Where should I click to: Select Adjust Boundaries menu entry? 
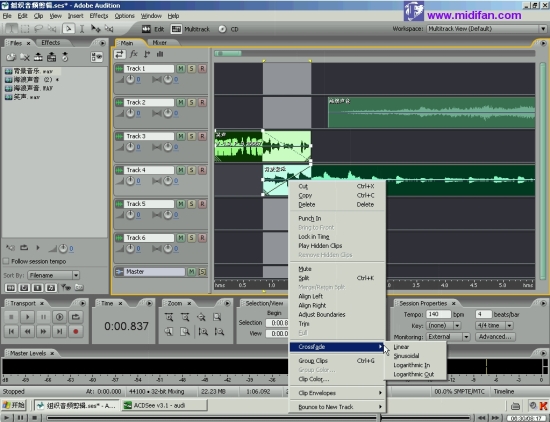[337, 315]
